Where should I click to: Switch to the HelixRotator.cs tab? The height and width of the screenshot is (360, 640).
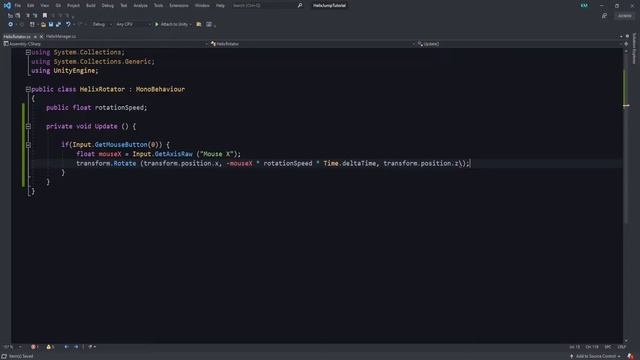[17, 37]
